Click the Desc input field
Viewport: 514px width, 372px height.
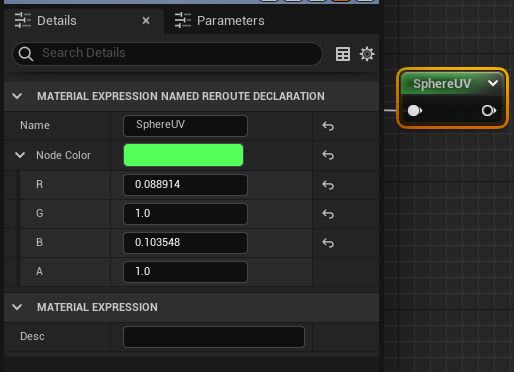point(214,337)
